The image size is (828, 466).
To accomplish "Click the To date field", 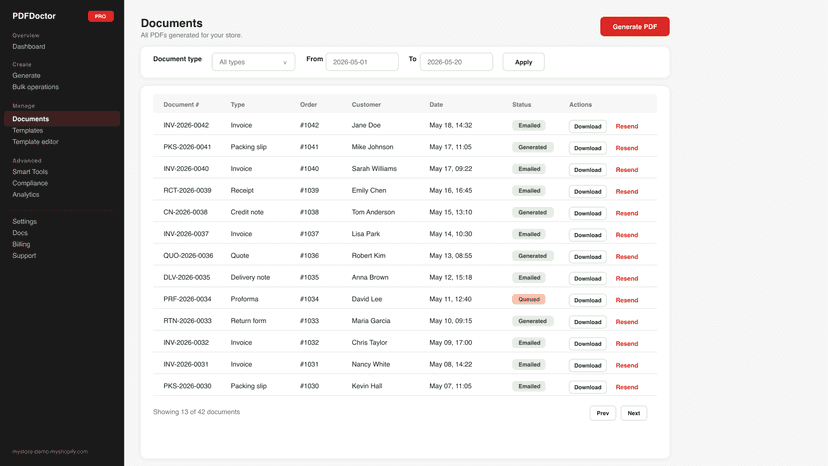I will 456,62.
